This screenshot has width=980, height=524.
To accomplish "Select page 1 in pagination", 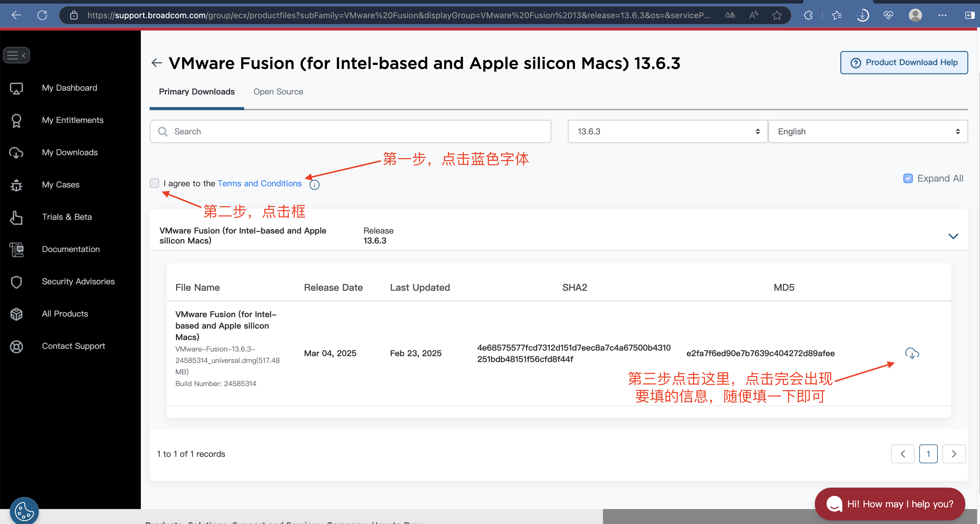I will point(928,454).
